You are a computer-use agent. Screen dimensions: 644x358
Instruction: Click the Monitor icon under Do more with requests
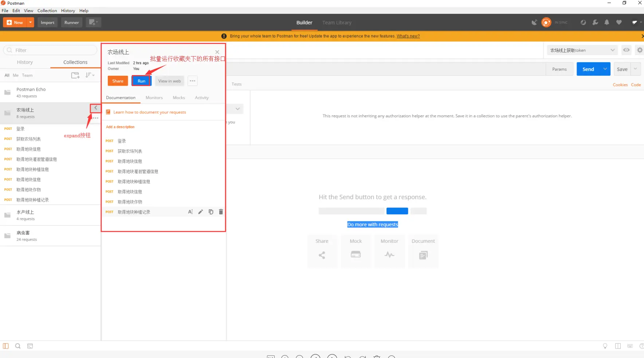[389, 254]
